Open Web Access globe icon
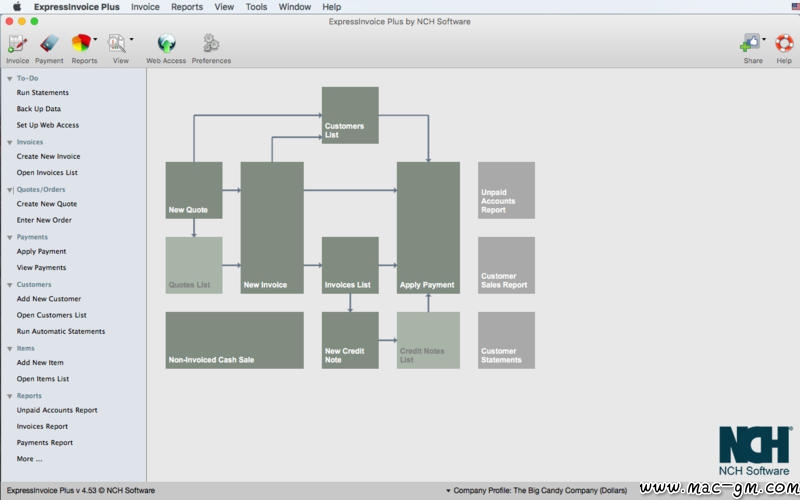This screenshot has width=800, height=500. point(166,44)
